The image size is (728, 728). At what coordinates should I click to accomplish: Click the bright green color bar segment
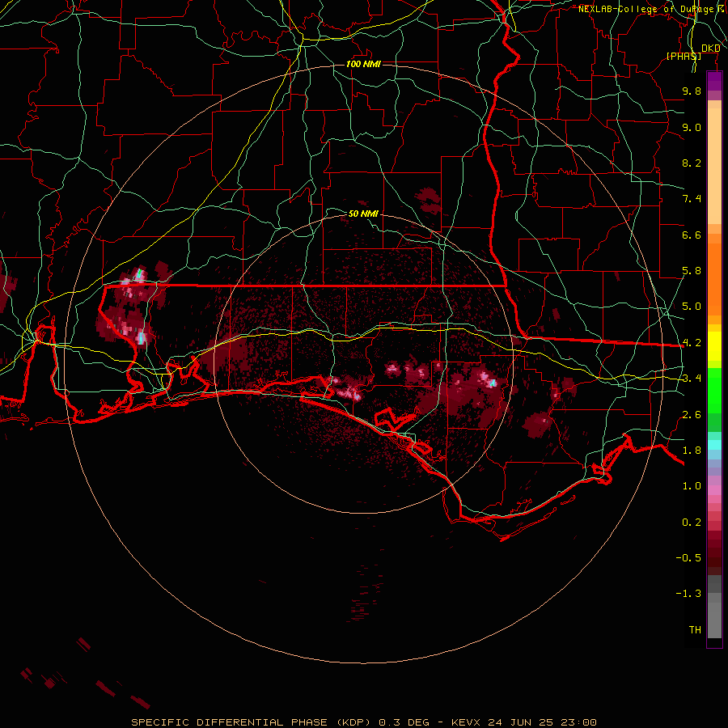(x=714, y=390)
